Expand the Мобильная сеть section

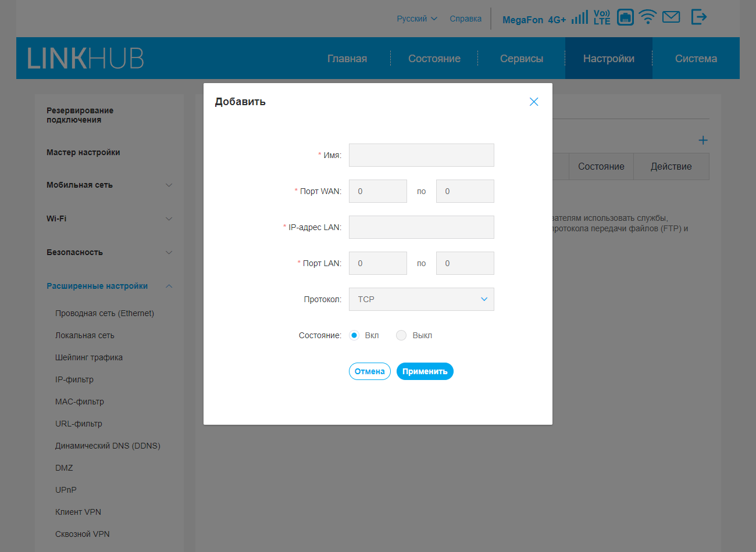109,185
